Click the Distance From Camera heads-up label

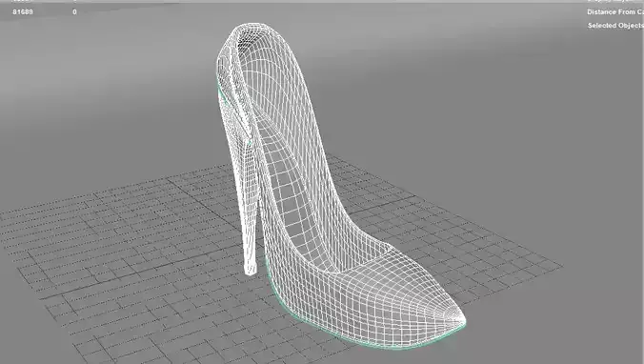[x=615, y=12]
